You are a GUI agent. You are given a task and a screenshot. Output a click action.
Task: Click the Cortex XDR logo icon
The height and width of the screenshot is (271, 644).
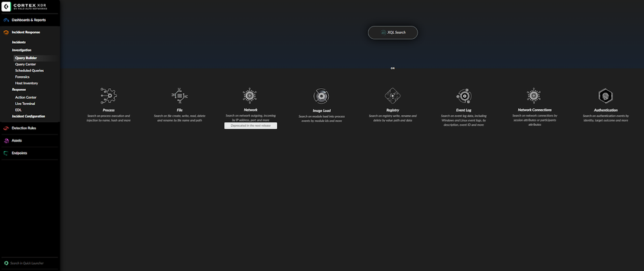(6, 6)
